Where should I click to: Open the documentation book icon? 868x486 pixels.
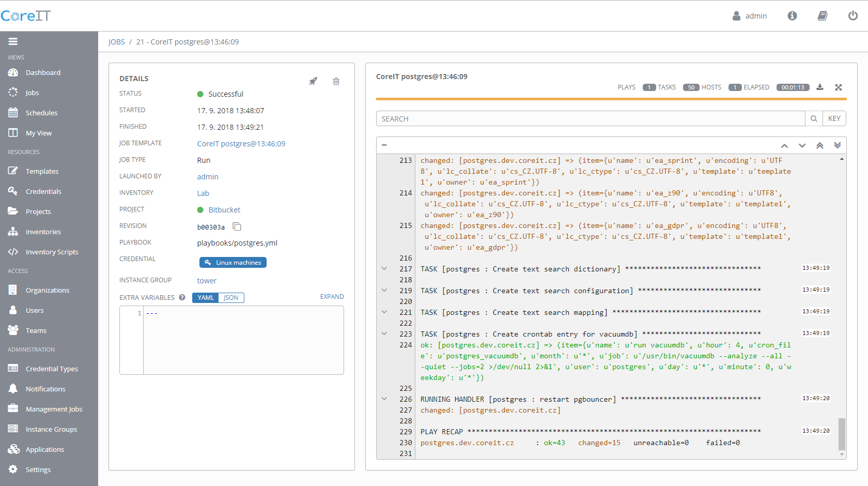pyautogui.click(x=823, y=16)
